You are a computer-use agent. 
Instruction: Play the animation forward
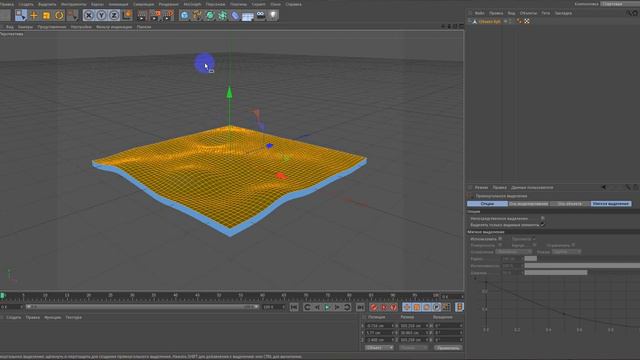coord(327,307)
